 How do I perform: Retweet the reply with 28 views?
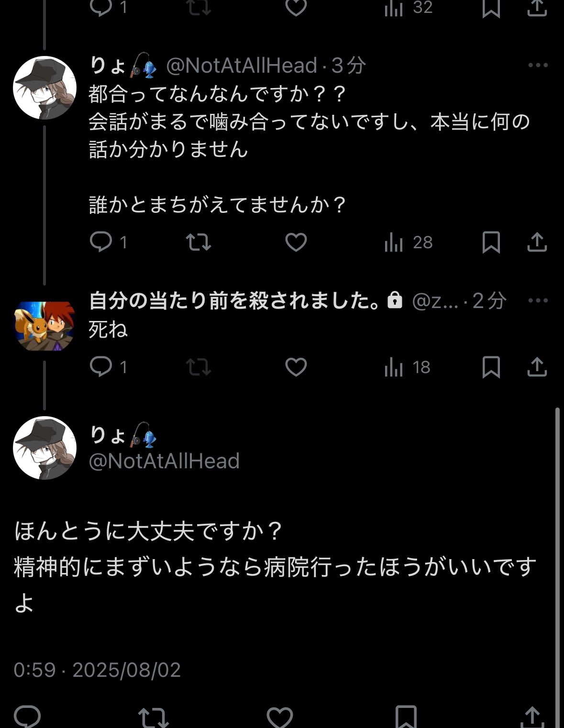(198, 242)
